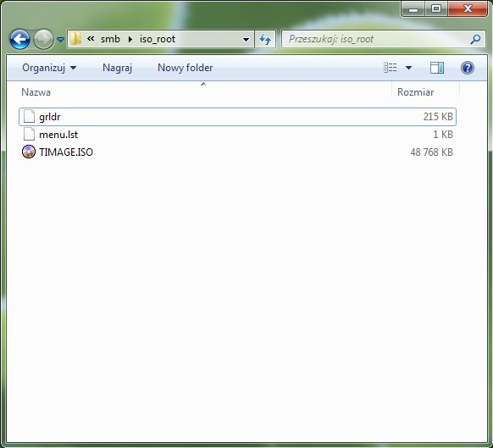The width and height of the screenshot is (493, 448).
Task: Maximize the explorer window
Action: tap(436, 8)
